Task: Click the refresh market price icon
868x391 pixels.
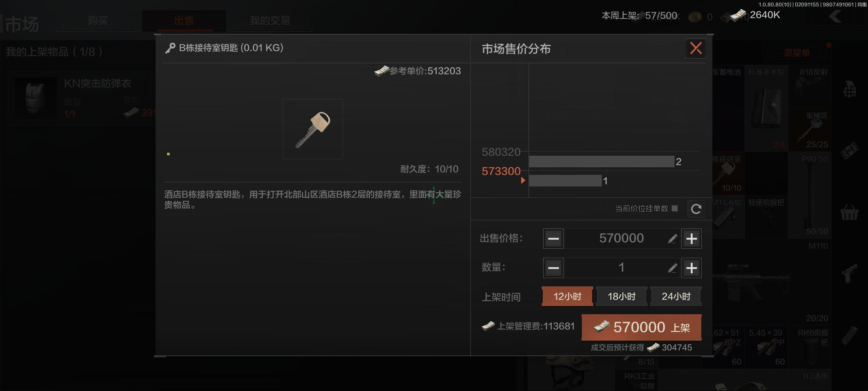Action: click(x=696, y=209)
